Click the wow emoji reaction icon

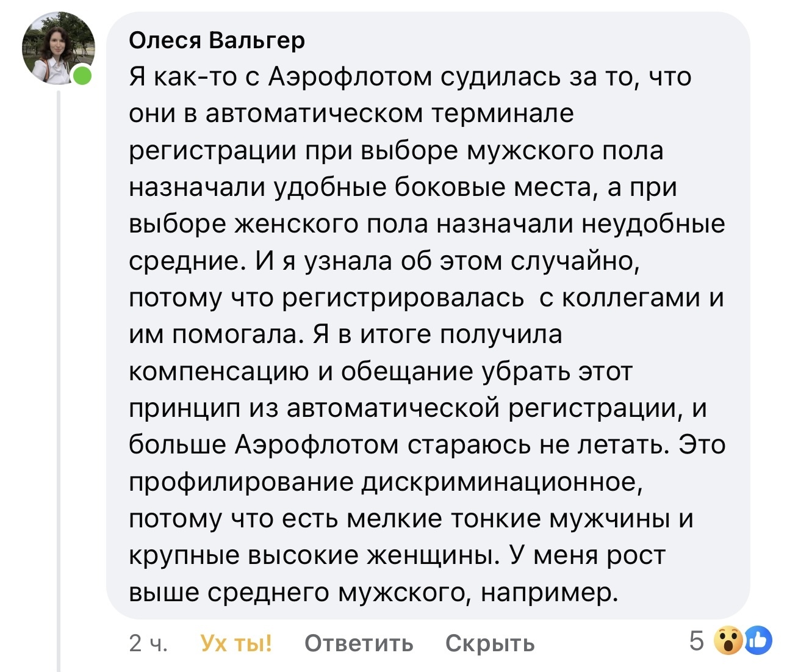point(728,640)
